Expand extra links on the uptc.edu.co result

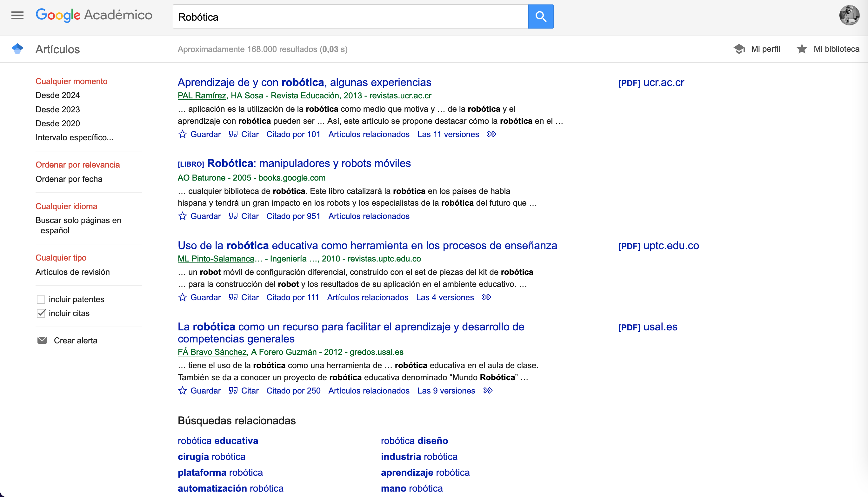point(487,297)
